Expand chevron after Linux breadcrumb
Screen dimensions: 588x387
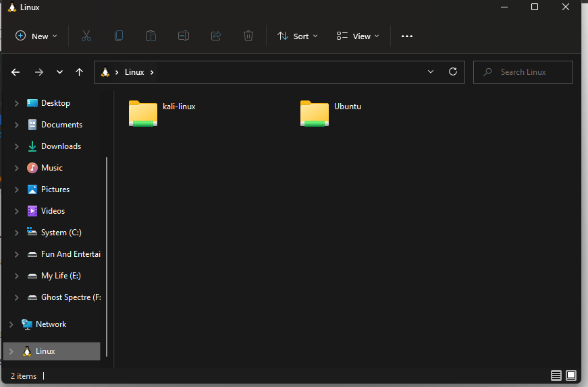coord(152,72)
